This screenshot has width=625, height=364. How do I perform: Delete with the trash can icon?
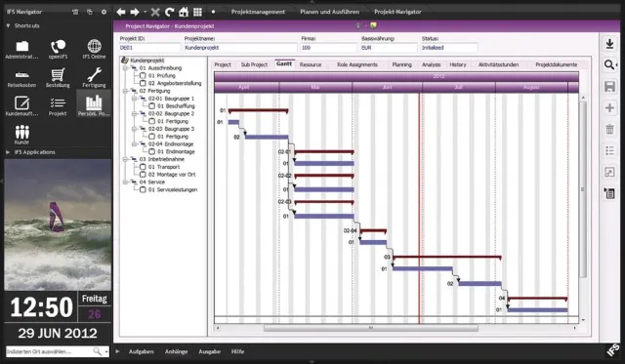(x=609, y=129)
